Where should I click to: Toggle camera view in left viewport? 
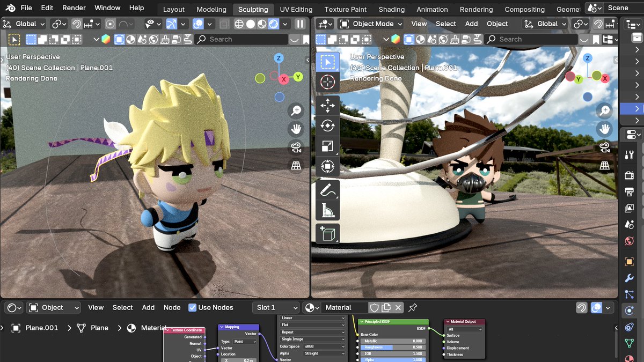coord(296,147)
